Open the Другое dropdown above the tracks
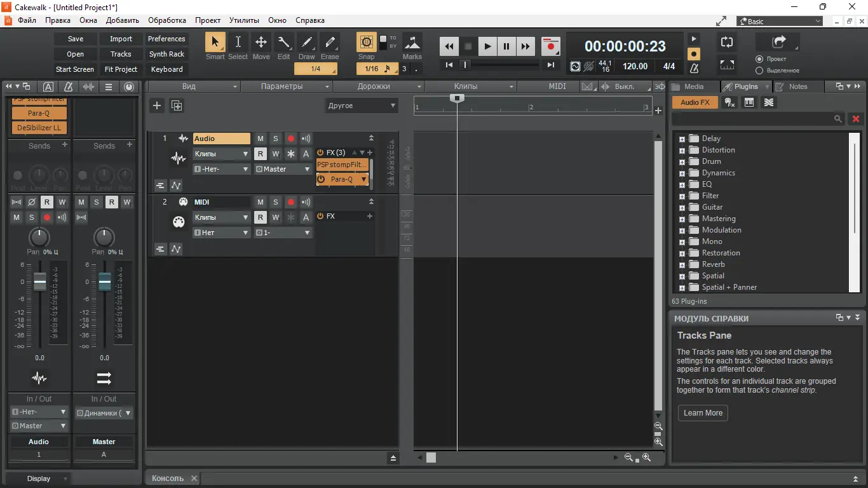 (x=362, y=105)
